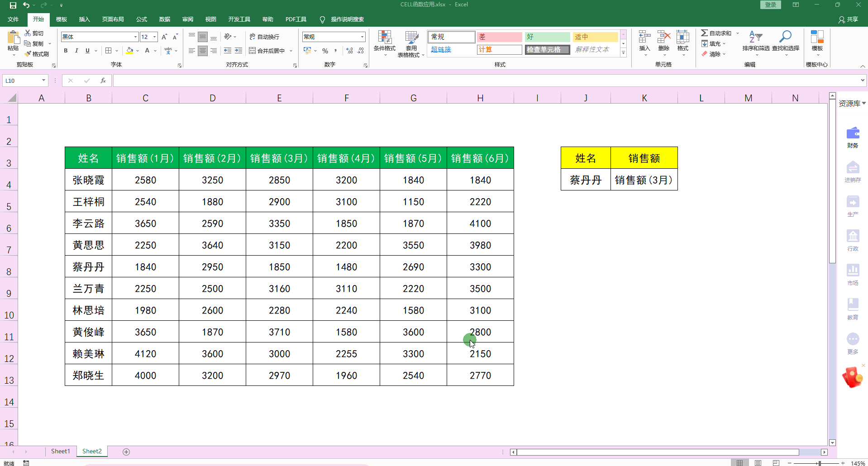Increase font size with the large A icon
Screen dimensions: 868x466
tap(164, 37)
